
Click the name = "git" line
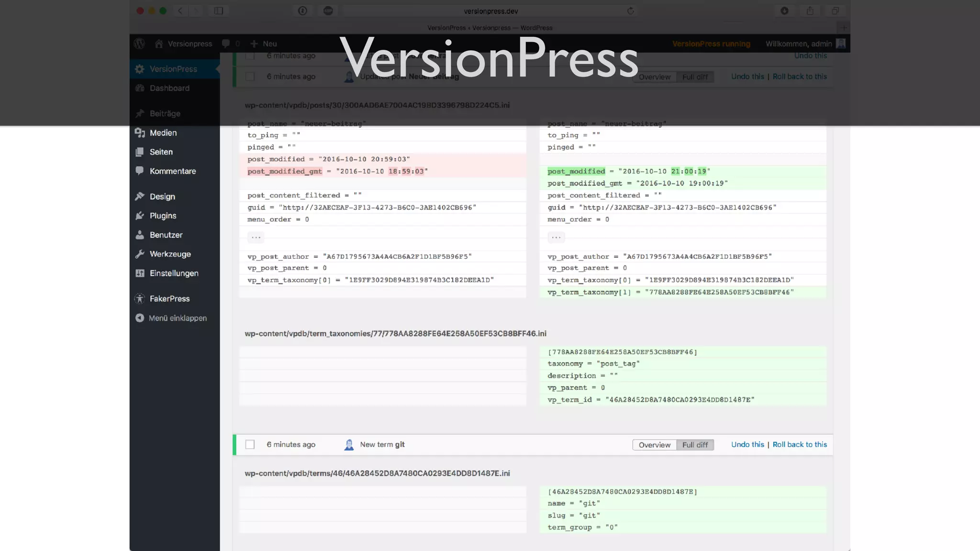pyautogui.click(x=683, y=504)
